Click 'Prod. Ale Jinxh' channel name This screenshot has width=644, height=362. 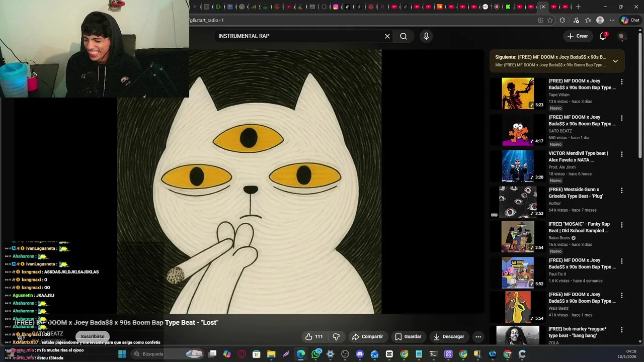(562, 167)
